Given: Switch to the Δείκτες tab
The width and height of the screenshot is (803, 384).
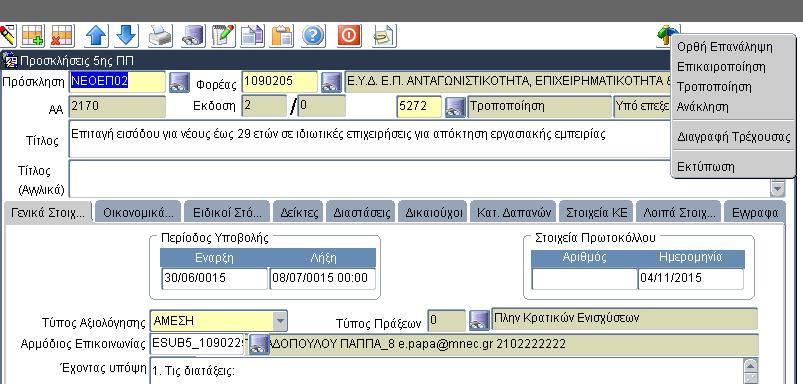Looking at the screenshot, I should tap(299, 212).
